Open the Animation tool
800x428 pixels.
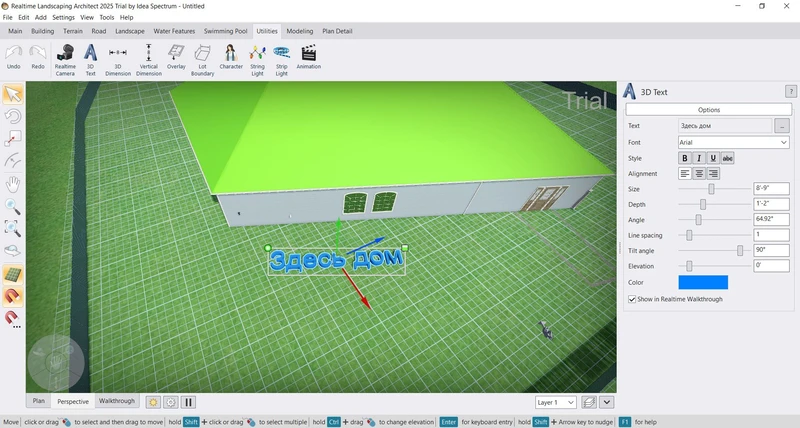coord(309,57)
